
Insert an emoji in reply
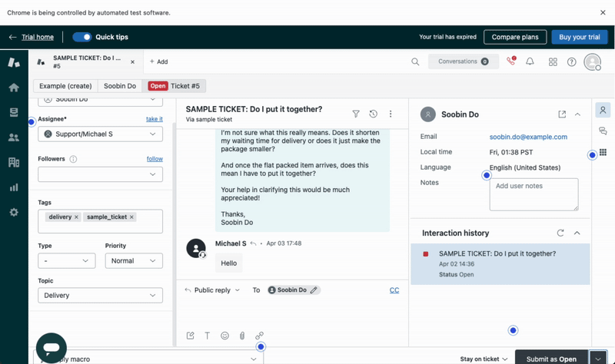click(x=224, y=336)
